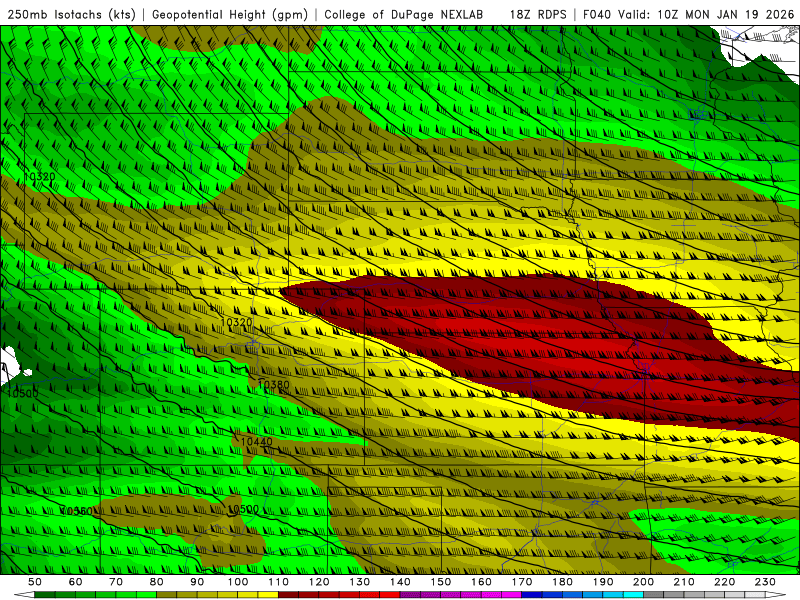Pick the bright red swatch just left of the 140 mark
The width and height of the screenshot is (800, 600).
[x=390, y=595]
